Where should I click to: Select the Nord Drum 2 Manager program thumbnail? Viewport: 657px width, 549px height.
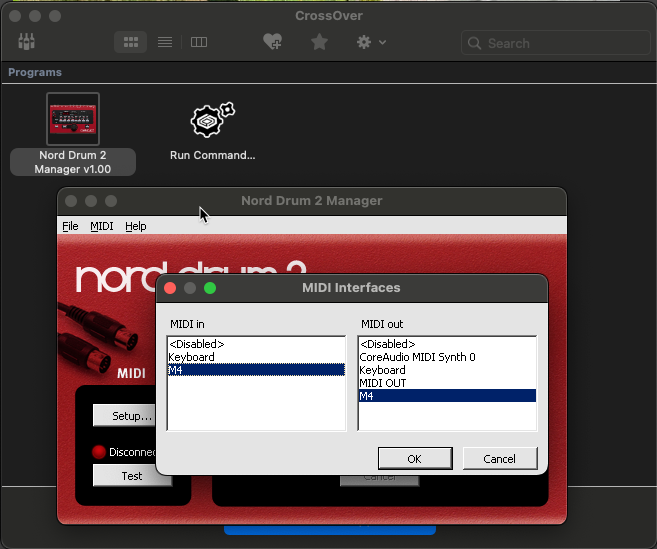pos(73,119)
